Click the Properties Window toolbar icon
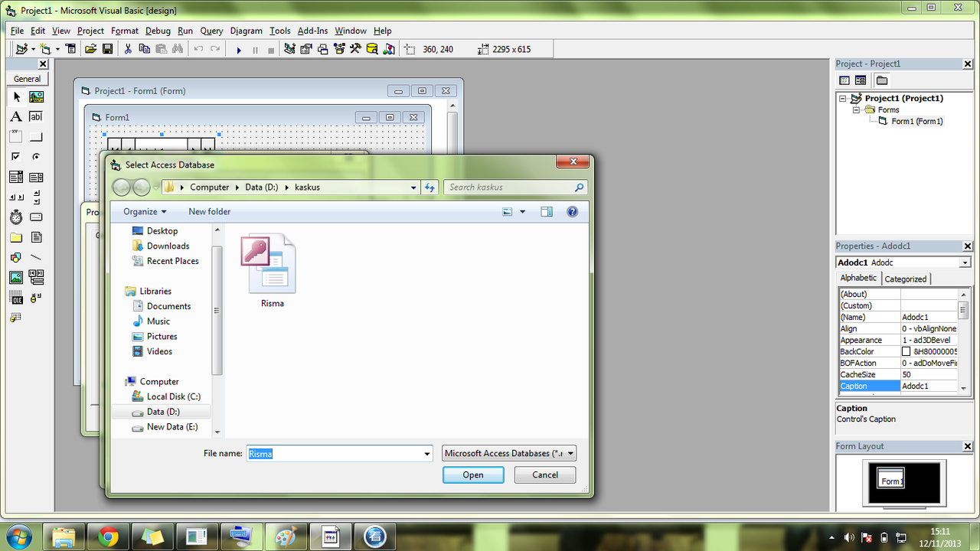 point(306,49)
